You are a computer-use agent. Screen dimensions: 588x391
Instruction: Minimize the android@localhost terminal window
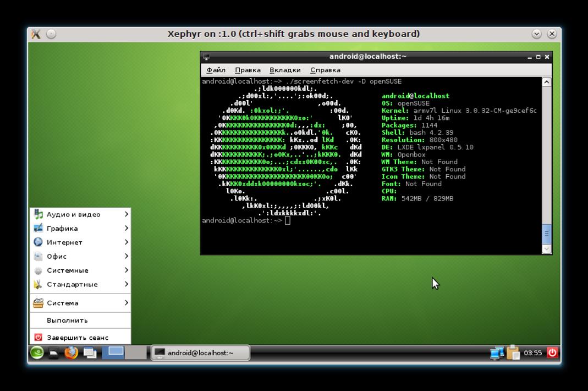pyautogui.click(x=530, y=57)
